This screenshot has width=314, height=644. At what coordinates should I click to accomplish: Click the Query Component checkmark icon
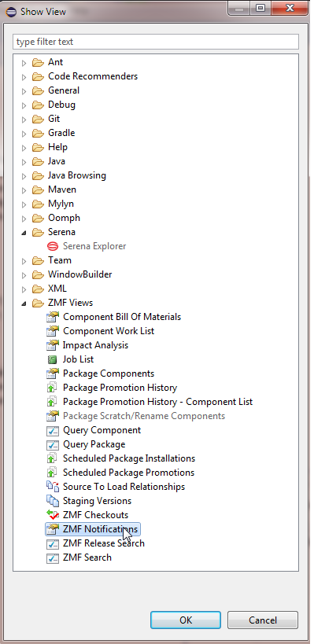[x=53, y=430]
